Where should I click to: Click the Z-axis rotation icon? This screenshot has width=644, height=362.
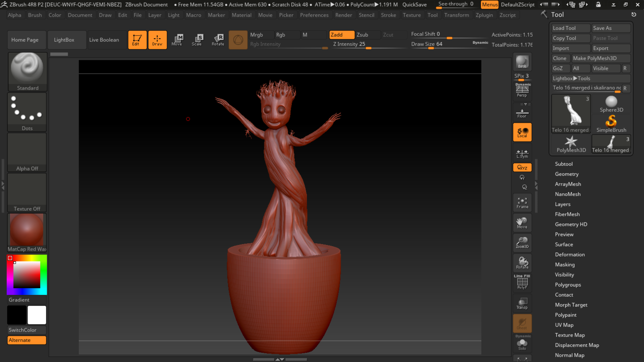click(525, 187)
